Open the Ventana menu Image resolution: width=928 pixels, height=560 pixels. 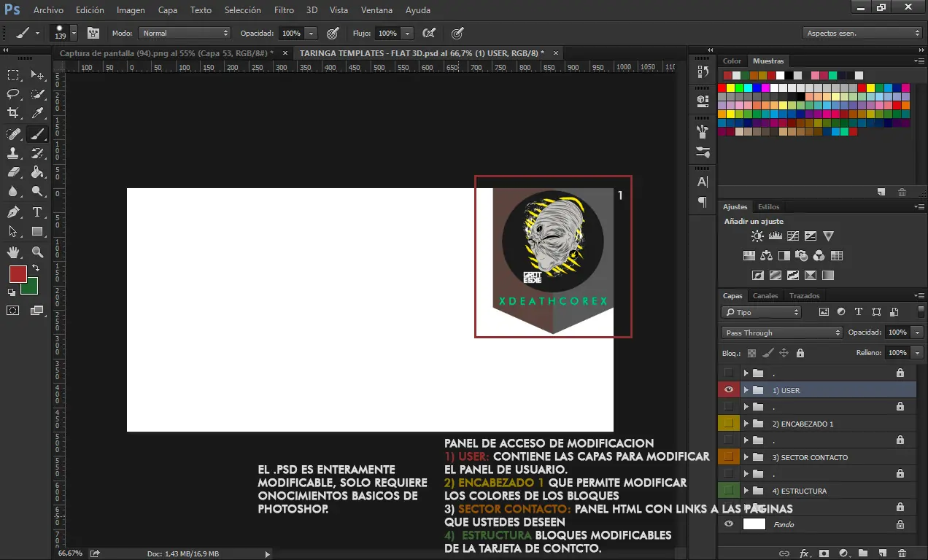pyautogui.click(x=376, y=10)
